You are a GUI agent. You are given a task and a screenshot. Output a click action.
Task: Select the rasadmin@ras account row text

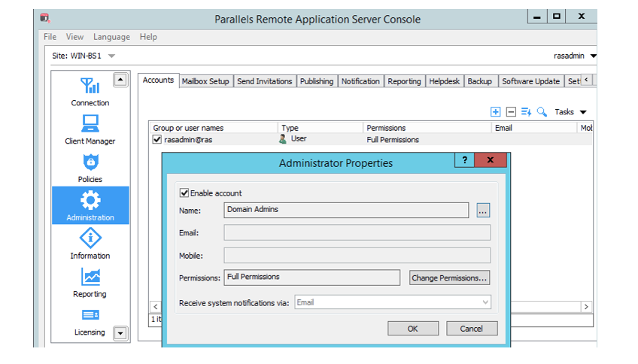(x=188, y=140)
